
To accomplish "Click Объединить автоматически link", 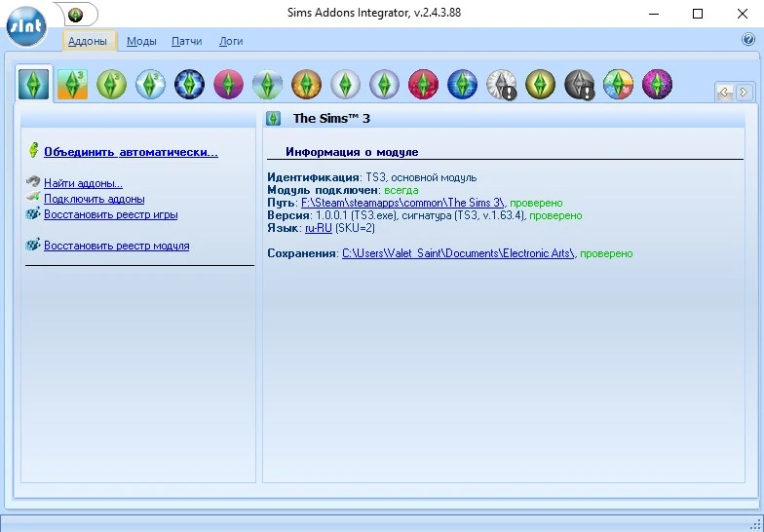I will click(131, 152).
